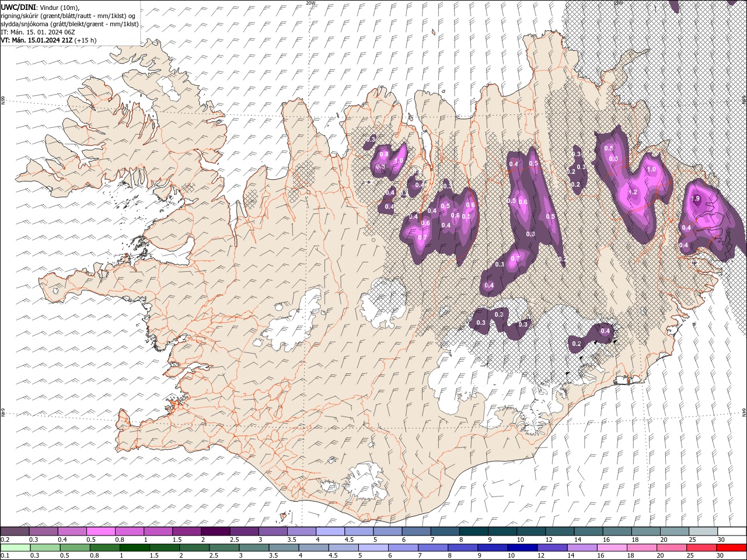Viewport: 747px width, 560px height.
Task: Click the 1.9 precipitation value on the map
Action: [x=695, y=199]
